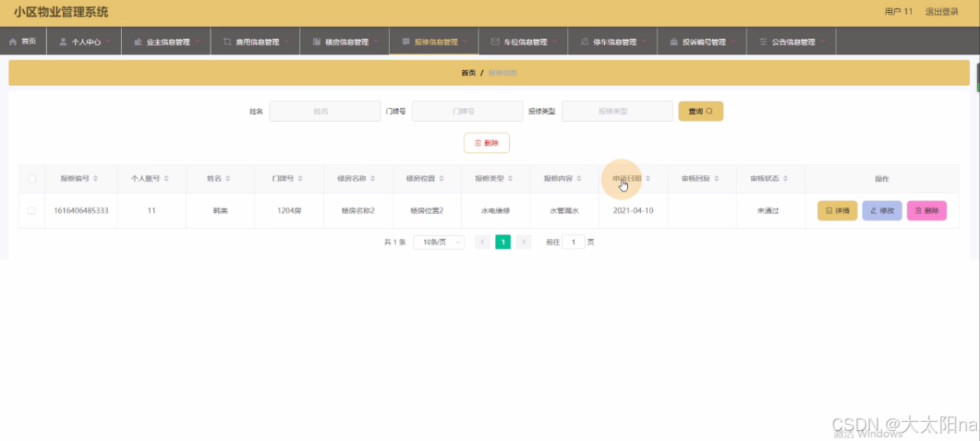Image resolution: width=980 pixels, height=441 pixels.
Task: Click the 未通过 status cell
Action: tap(771, 211)
